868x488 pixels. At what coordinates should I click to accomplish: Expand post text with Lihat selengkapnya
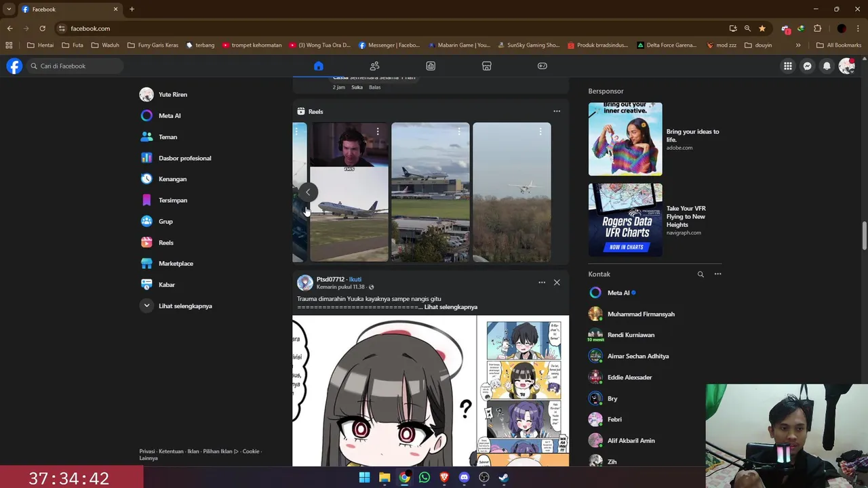tap(451, 307)
